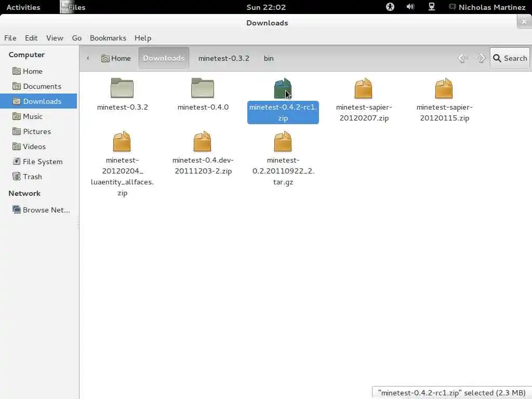Click the Videos folder icon in sidebar
532x399 pixels.
[x=16, y=146]
